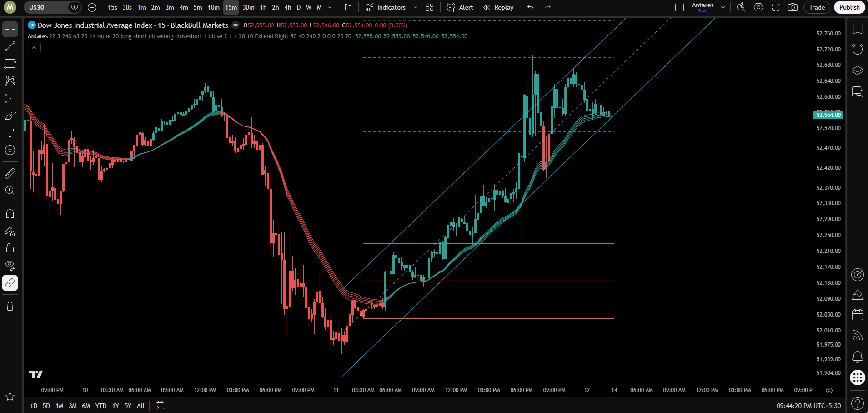Open the patterns drawing tool
This screenshot has height=413, width=868.
(10, 81)
